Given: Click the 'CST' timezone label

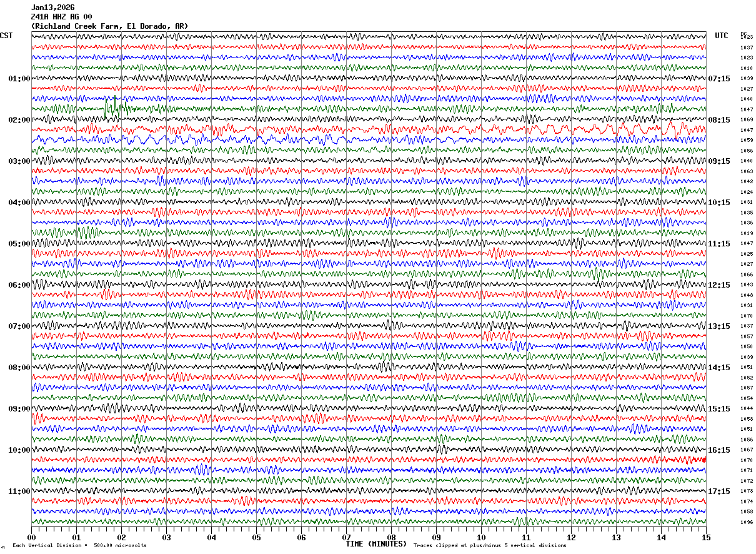Looking at the screenshot, I should click(6, 36).
